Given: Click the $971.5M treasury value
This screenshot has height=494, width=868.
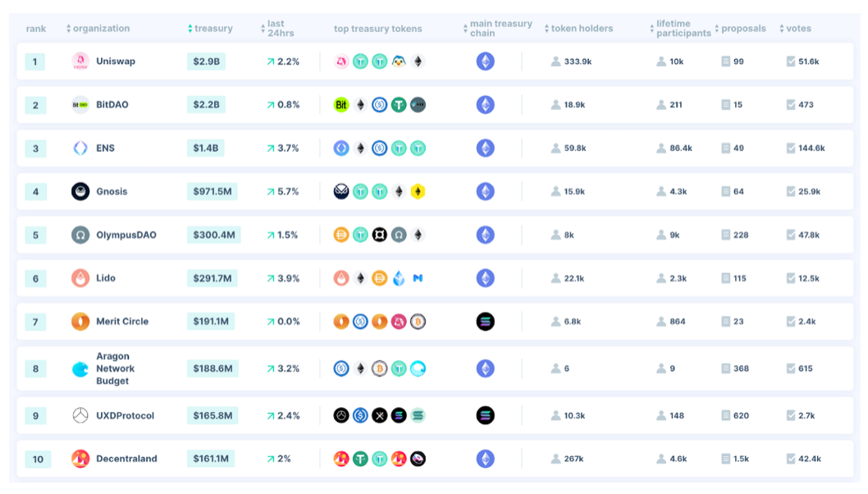Looking at the screenshot, I should point(212,192).
